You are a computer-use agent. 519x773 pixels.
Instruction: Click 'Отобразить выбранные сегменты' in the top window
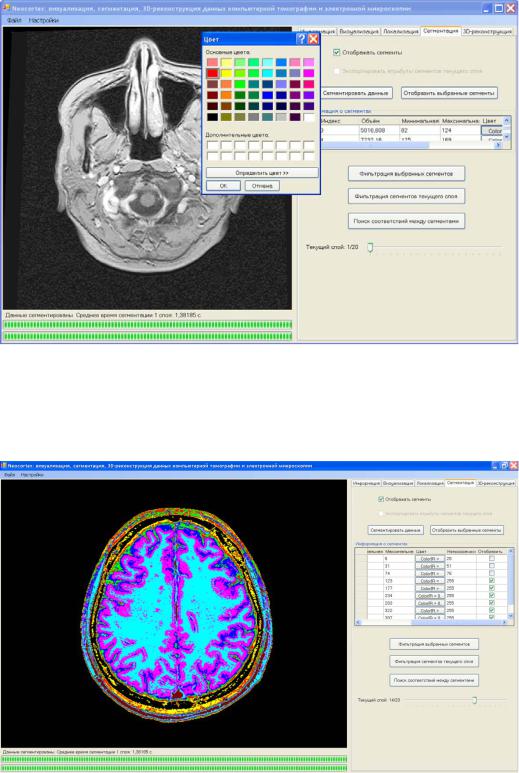point(449,93)
